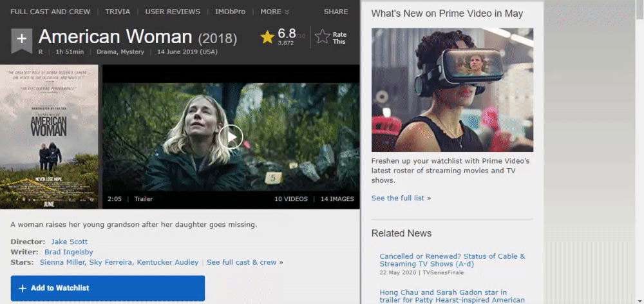Click the yellow rating star icon

(267, 37)
